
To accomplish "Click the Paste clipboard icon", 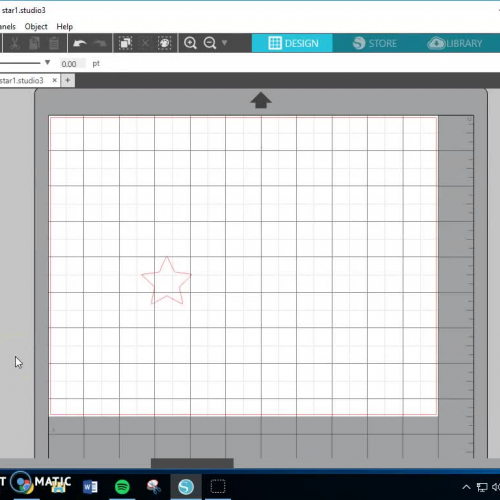I will pos(54,43).
